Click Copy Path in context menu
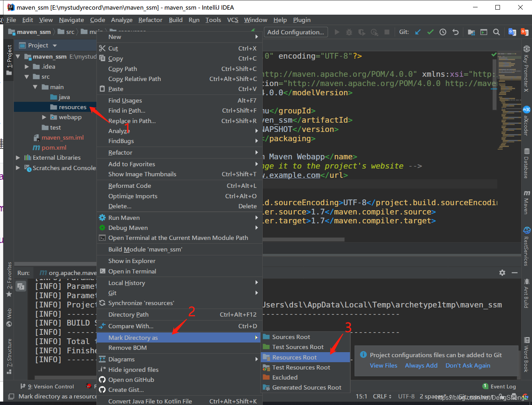Viewport: 532px width, 405px height. coord(179,69)
